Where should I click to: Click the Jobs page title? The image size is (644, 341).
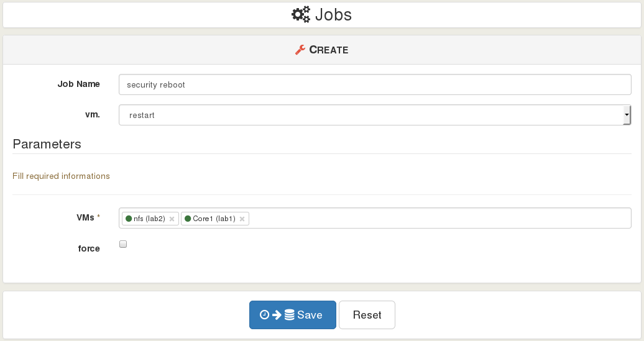tap(333, 15)
